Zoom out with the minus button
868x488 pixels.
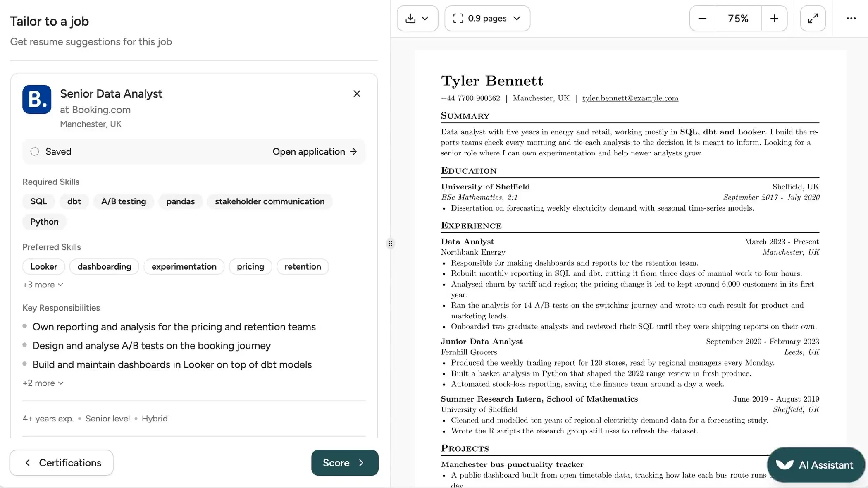pos(702,19)
